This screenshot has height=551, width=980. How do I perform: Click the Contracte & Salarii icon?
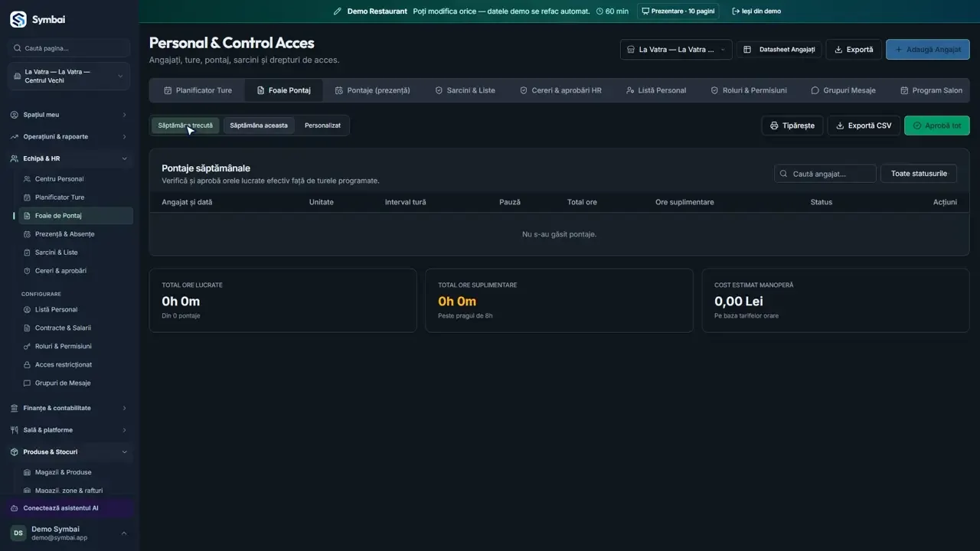pos(28,328)
